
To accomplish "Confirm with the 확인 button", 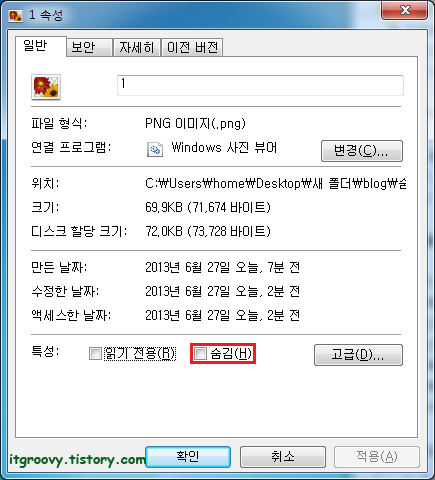I will point(188,457).
